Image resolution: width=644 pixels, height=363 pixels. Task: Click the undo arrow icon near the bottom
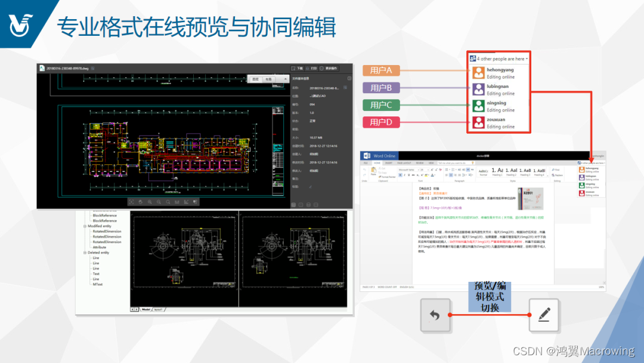click(x=436, y=316)
